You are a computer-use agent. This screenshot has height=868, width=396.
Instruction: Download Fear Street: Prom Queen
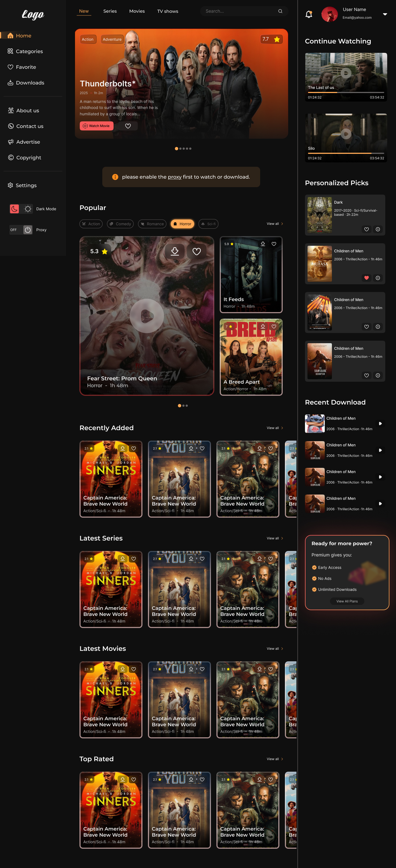[x=175, y=251]
